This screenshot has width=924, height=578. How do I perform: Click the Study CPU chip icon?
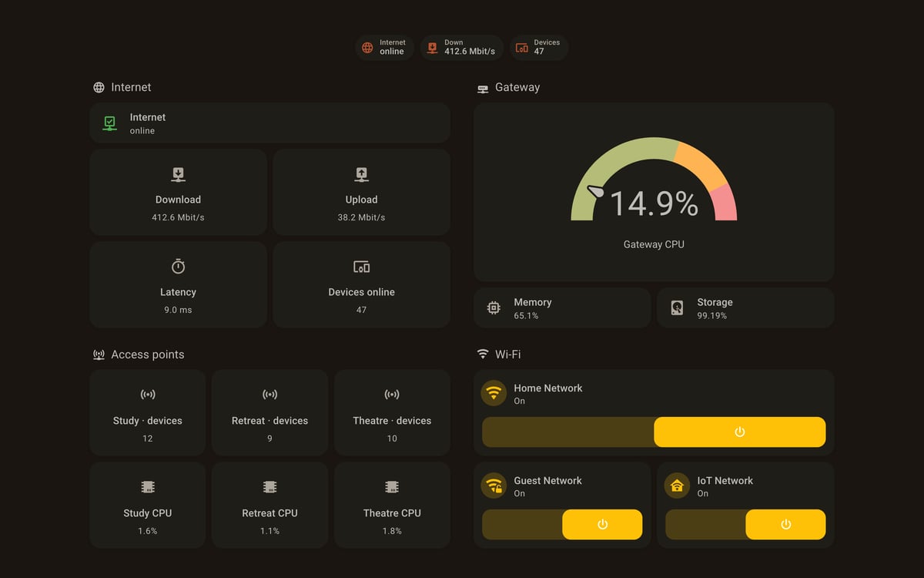pyautogui.click(x=148, y=487)
